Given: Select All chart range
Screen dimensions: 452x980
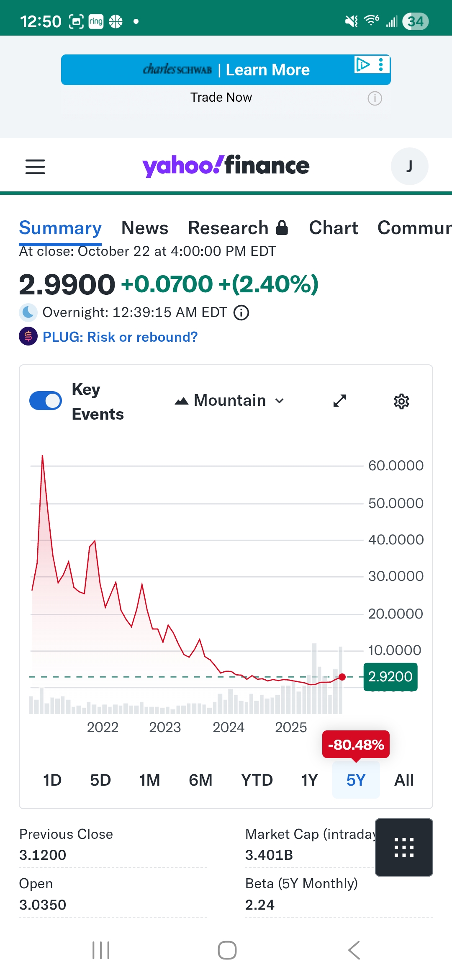Looking at the screenshot, I should click(404, 780).
